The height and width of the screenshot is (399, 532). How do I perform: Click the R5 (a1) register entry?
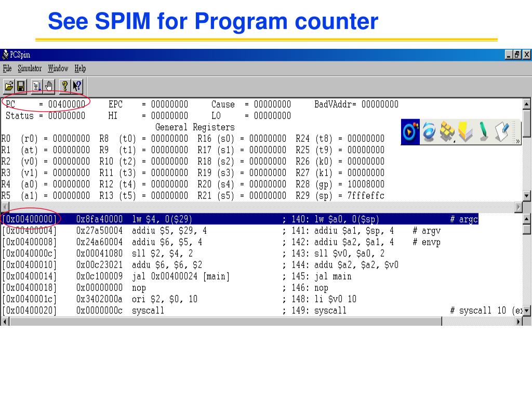[x=46, y=196]
